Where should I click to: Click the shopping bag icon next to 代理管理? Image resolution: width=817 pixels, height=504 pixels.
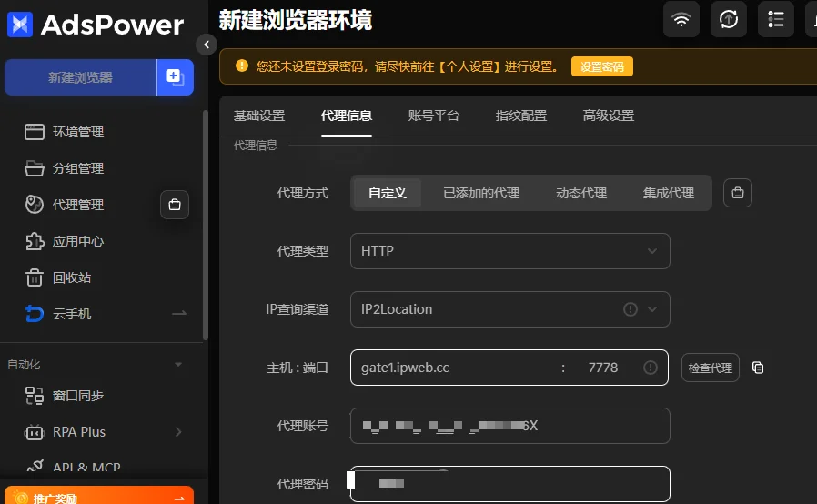pos(175,205)
